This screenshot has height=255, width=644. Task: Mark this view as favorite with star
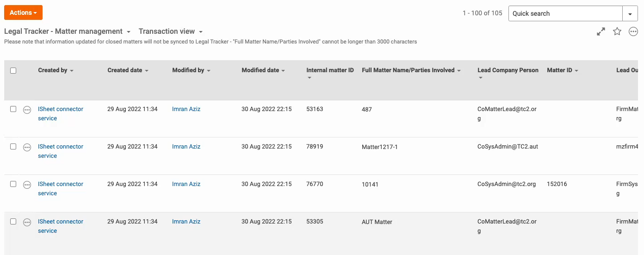(617, 31)
